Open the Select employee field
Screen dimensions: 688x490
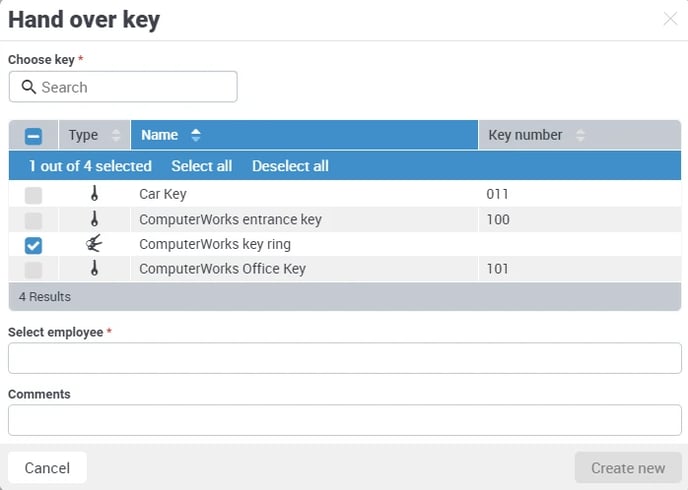344,358
